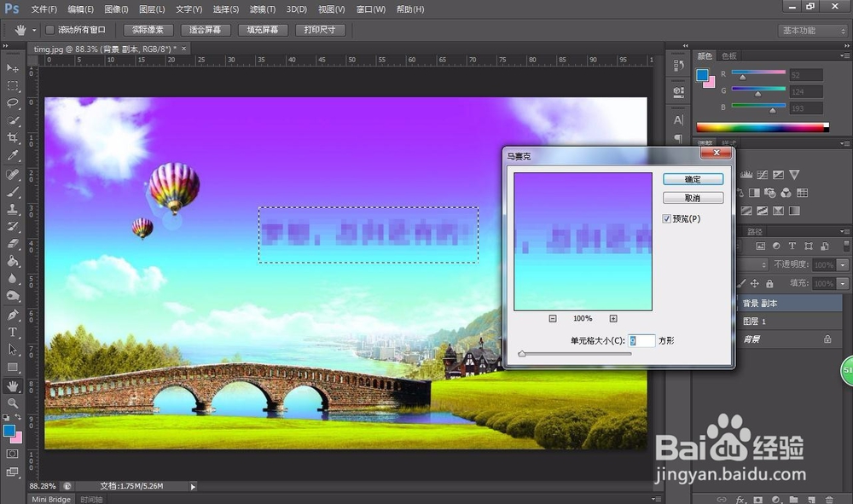
Task: Select the Rectangular Marquee tool
Action: tap(13, 86)
